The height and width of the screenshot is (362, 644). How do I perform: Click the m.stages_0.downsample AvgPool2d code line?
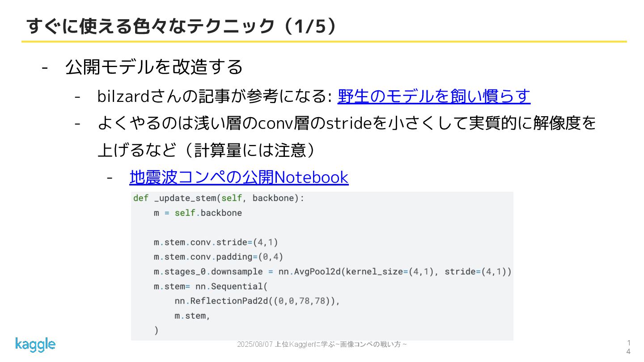tap(333, 272)
